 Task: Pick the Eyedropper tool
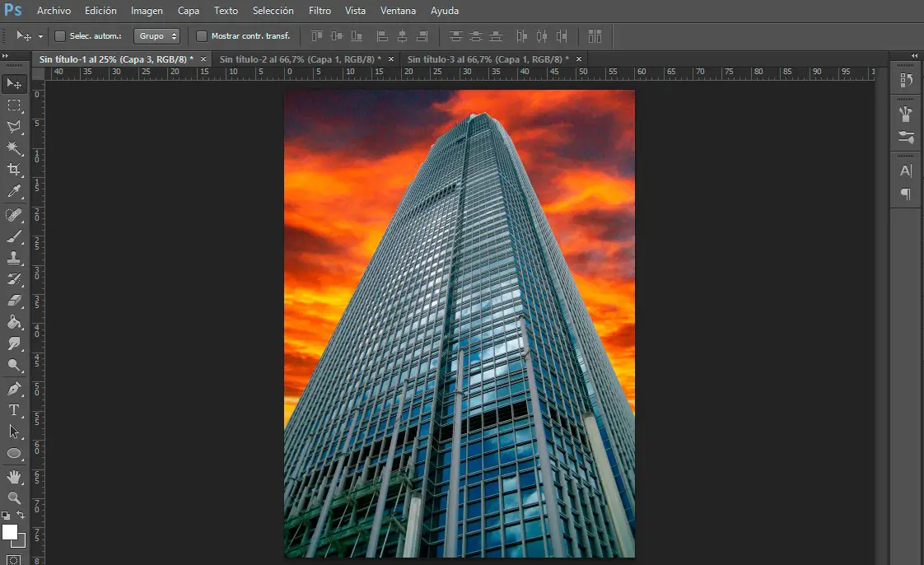(x=14, y=192)
